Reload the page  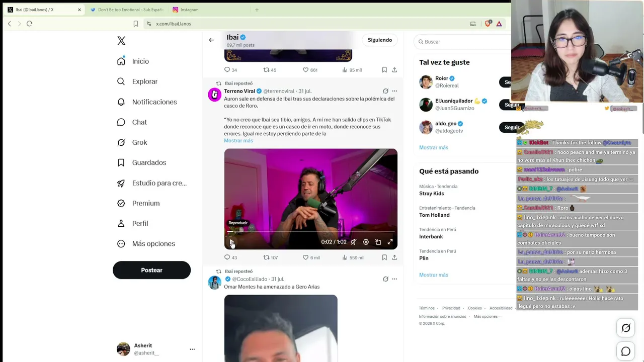point(29,24)
